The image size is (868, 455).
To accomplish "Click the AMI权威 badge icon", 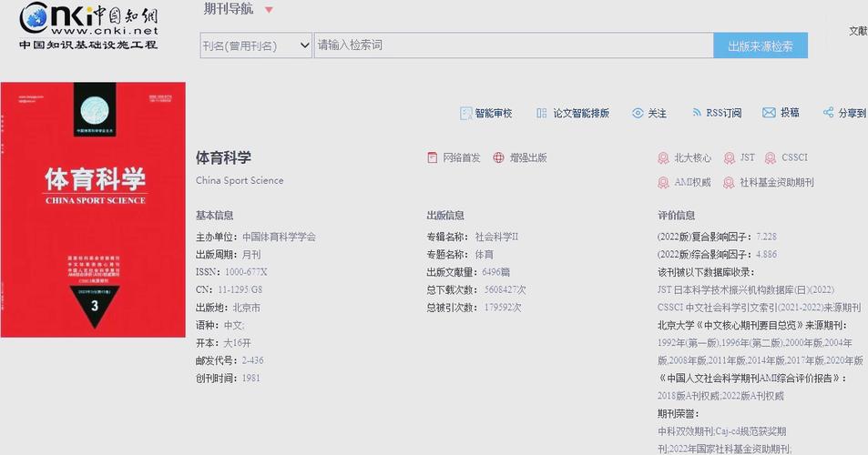I will point(663,182).
